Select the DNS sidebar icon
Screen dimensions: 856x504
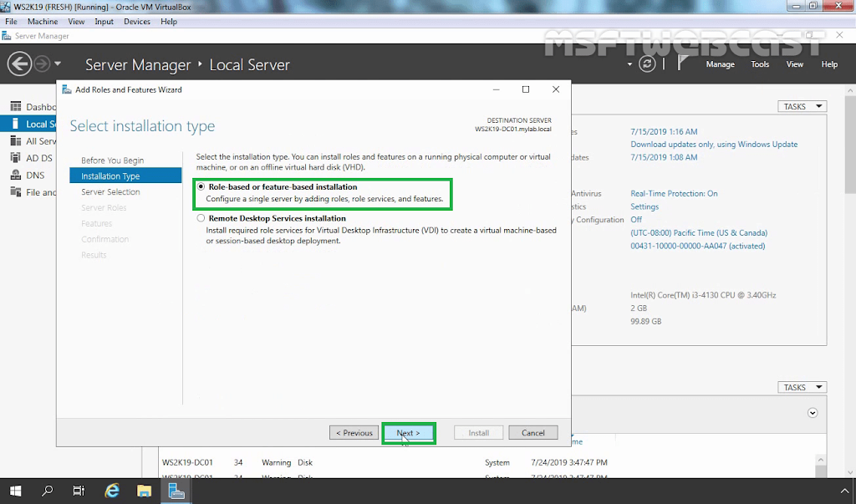16,175
